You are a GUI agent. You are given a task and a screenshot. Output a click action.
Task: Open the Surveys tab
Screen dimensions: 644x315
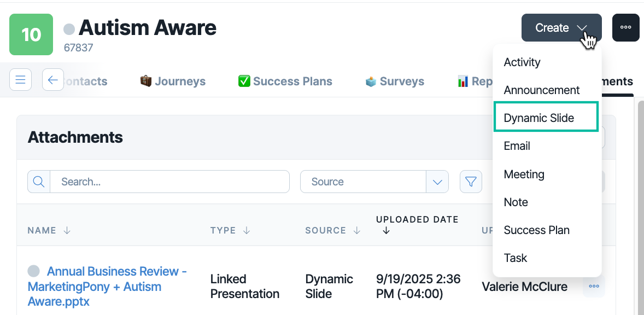395,81
